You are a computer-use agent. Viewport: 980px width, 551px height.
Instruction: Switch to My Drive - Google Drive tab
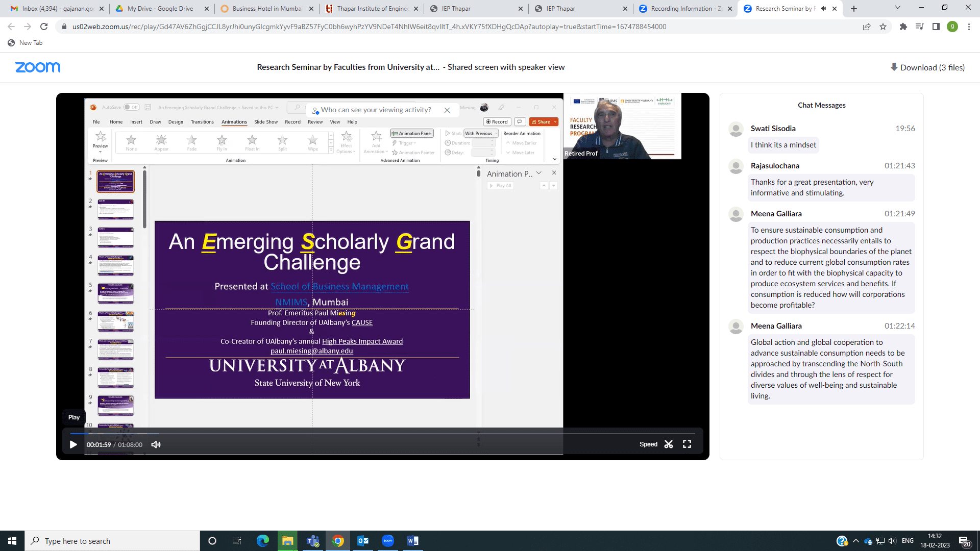tap(162, 9)
